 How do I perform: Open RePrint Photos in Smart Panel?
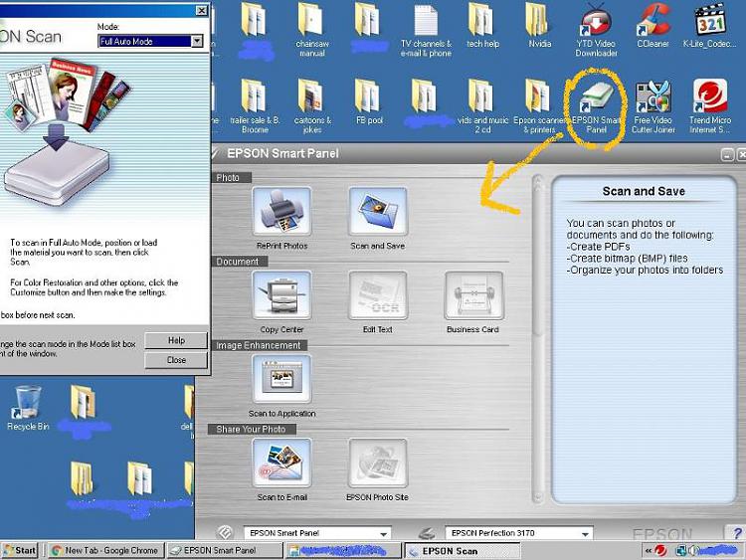(282, 211)
